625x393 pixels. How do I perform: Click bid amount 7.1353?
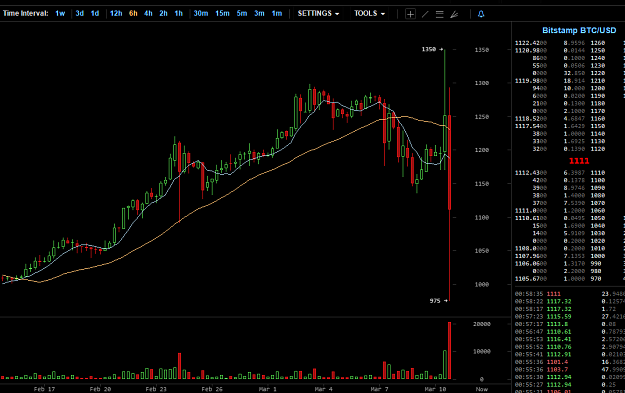click(574, 256)
